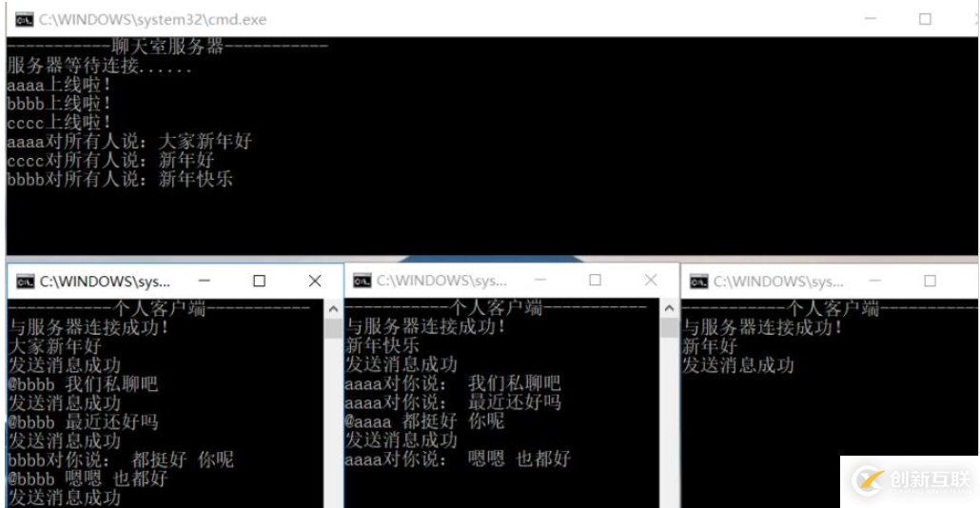Click the cmd icon of the first client window
Screen dimensions: 980x508
coord(25,282)
